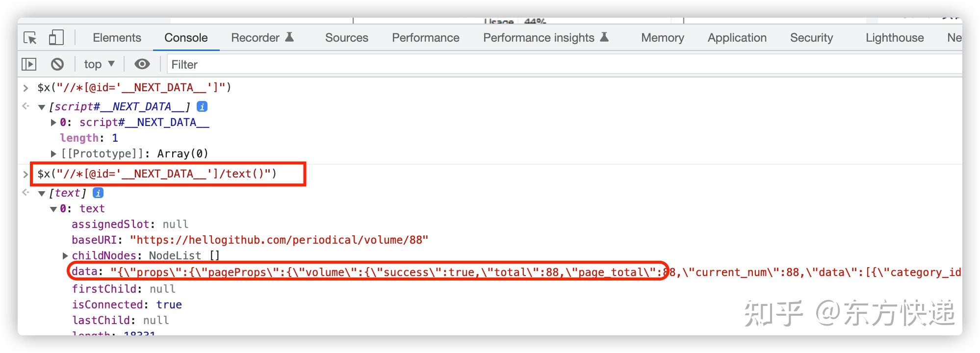
Task: Click the 'firstChild: null' property row
Action: coord(124,289)
